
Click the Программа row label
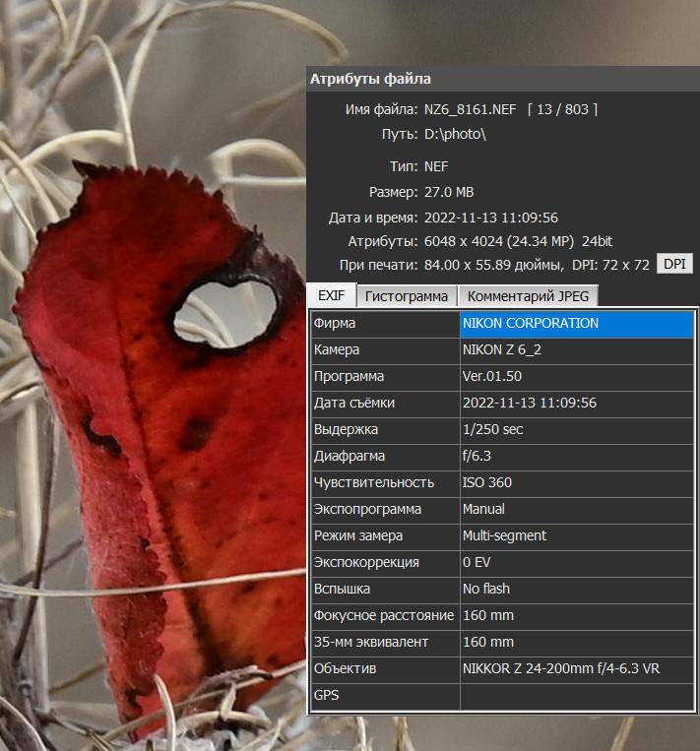coord(385,376)
